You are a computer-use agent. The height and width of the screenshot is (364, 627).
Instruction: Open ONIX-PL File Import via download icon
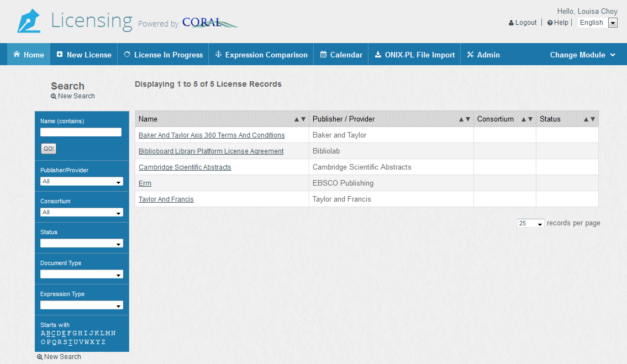(378, 54)
